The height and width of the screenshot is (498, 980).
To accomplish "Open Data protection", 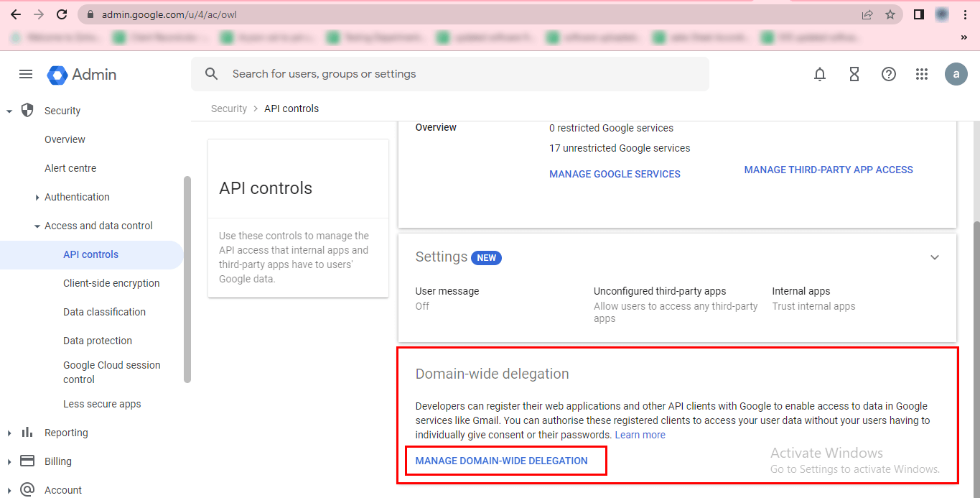I will [98, 341].
